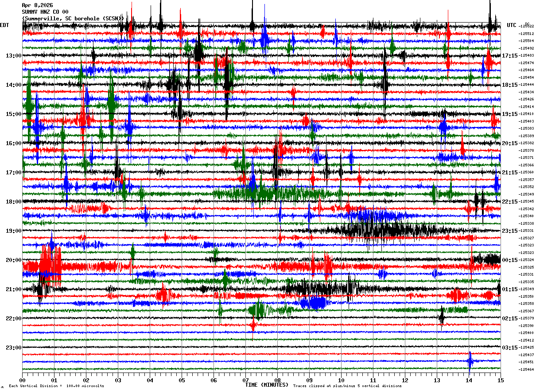Click the '18:15' UTC time label
Image resolution: width=536 pixels, height=392 pixels.
click(509, 85)
